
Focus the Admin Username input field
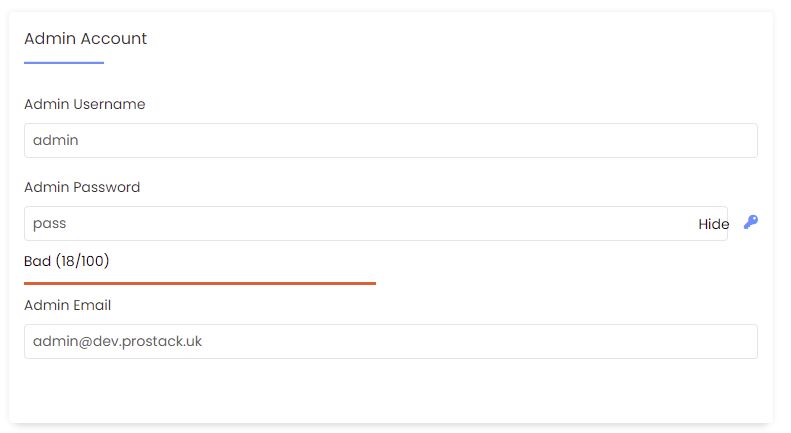click(x=390, y=140)
